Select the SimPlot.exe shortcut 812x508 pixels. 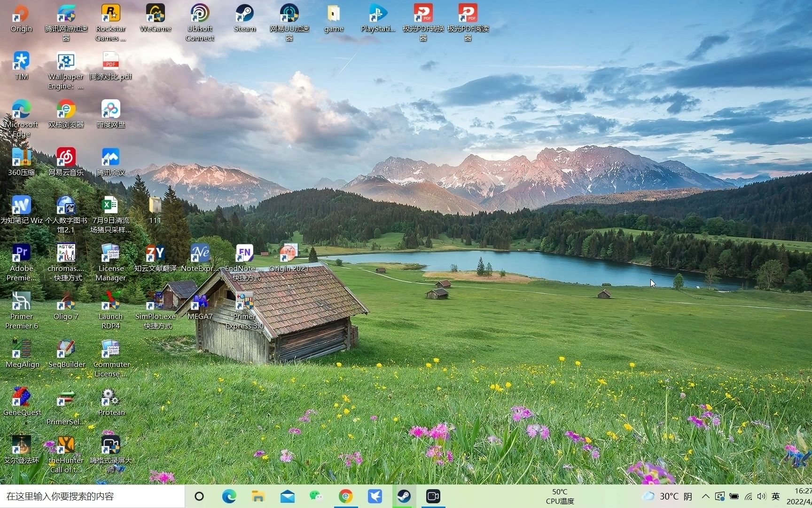[x=155, y=310]
